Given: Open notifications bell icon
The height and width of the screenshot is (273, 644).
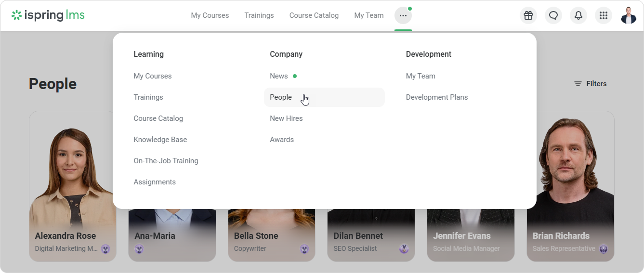Looking at the screenshot, I should [x=578, y=15].
